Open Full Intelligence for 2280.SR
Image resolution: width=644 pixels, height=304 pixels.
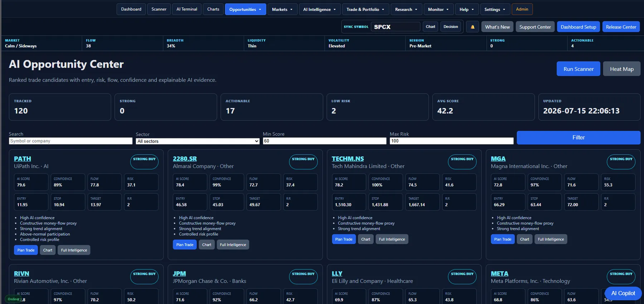coord(233,245)
